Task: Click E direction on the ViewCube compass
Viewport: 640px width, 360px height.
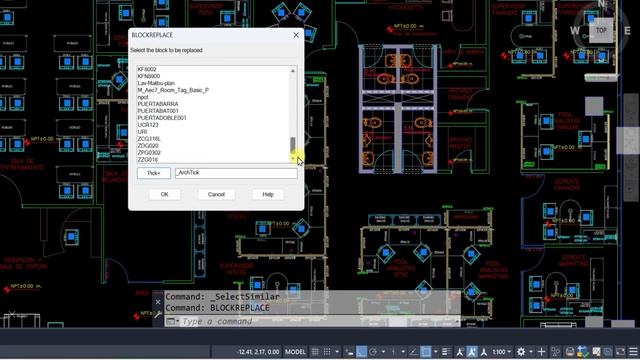Action: coord(628,30)
